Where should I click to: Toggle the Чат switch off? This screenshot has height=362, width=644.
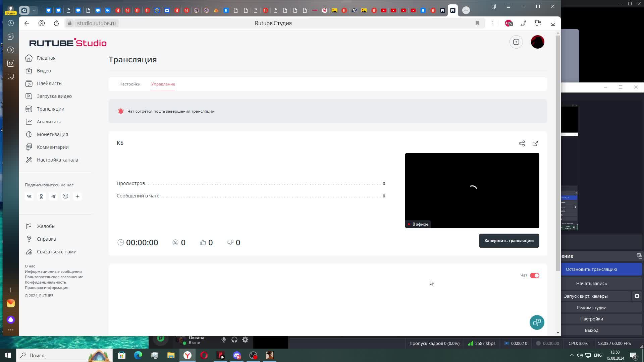pos(535,276)
